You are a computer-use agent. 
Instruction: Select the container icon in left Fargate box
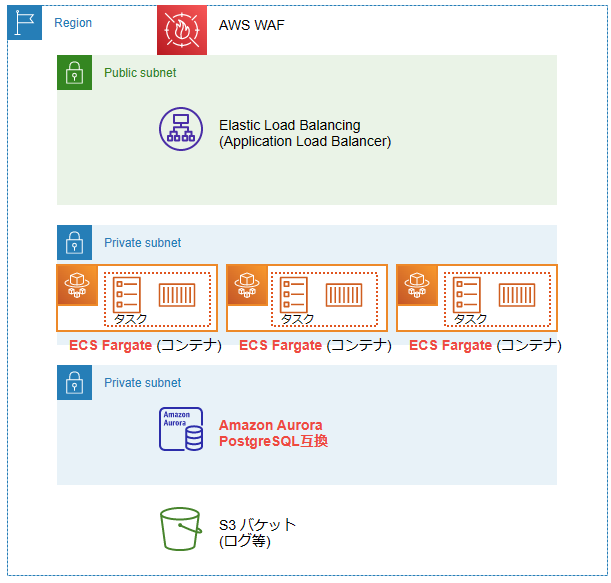[177, 295]
